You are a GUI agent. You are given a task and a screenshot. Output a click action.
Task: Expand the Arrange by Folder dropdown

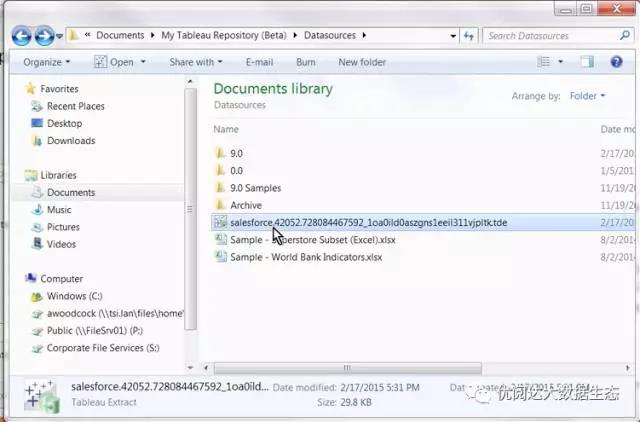[587, 96]
